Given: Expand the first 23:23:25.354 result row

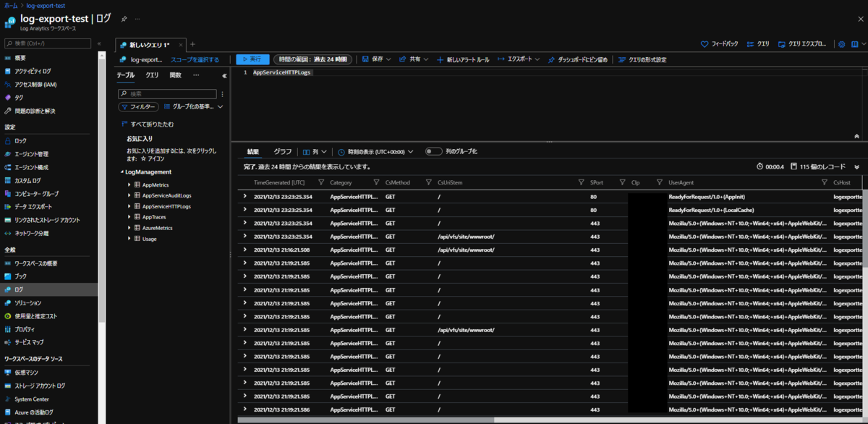Looking at the screenshot, I should pos(244,196).
